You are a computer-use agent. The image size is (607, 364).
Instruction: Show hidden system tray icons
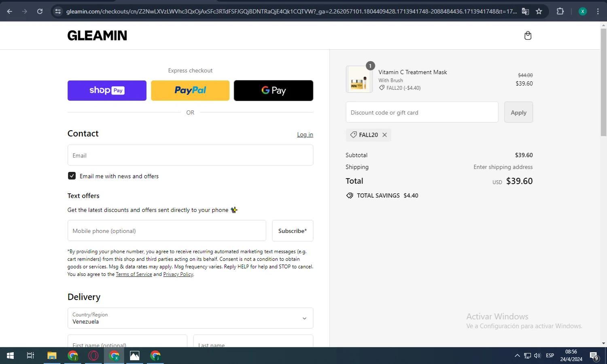click(x=517, y=356)
